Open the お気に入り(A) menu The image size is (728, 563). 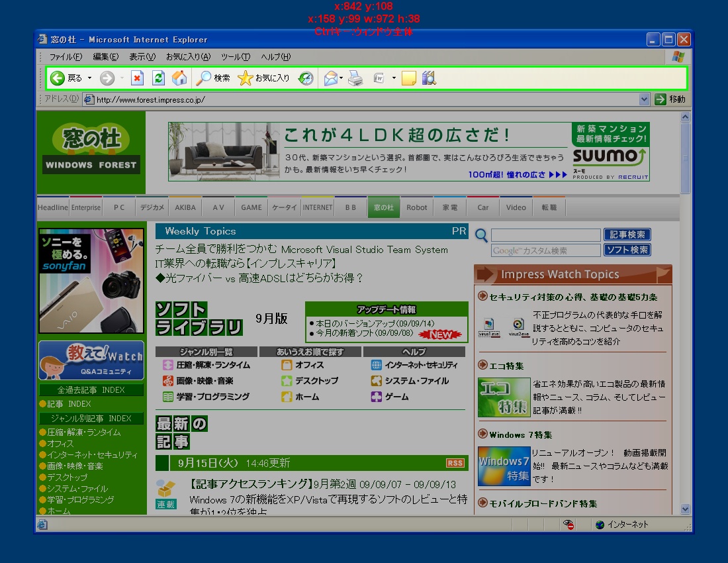point(188,57)
